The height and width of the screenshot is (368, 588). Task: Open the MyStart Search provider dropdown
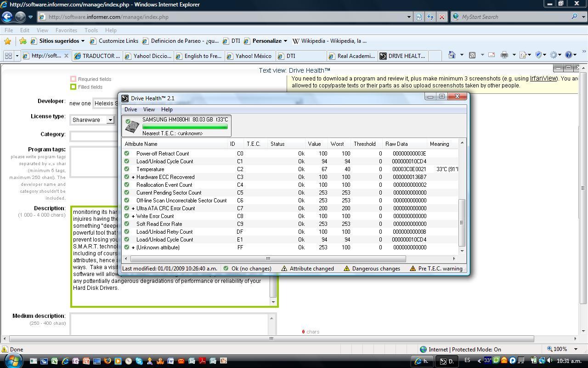[x=582, y=17]
